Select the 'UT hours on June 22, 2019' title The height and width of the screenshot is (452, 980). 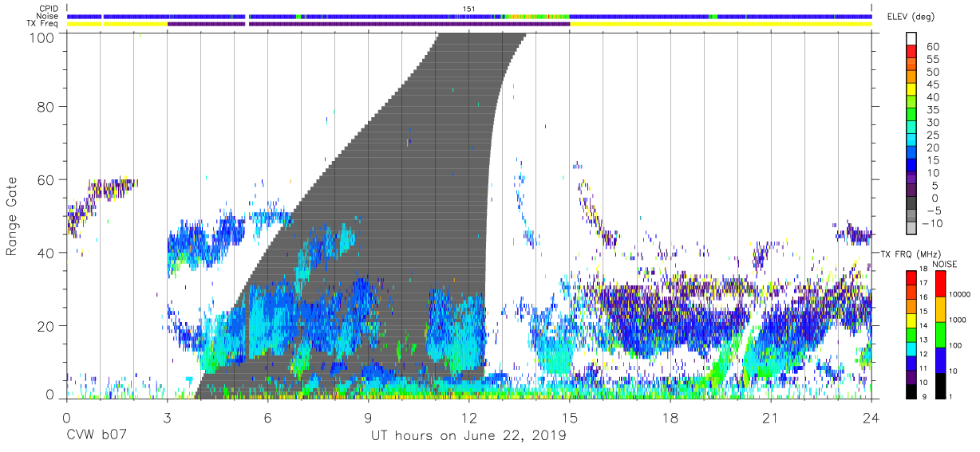[x=468, y=436]
